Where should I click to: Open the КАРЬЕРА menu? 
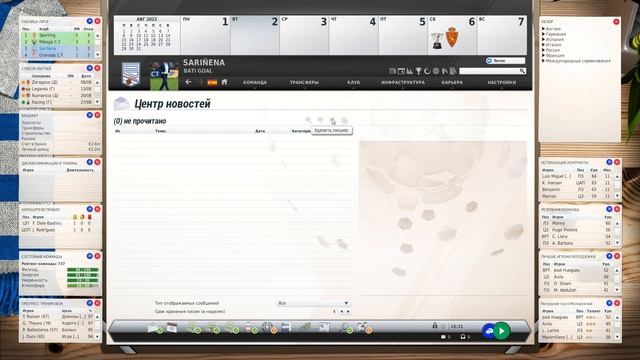pyautogui.click(x=452, y=82)
